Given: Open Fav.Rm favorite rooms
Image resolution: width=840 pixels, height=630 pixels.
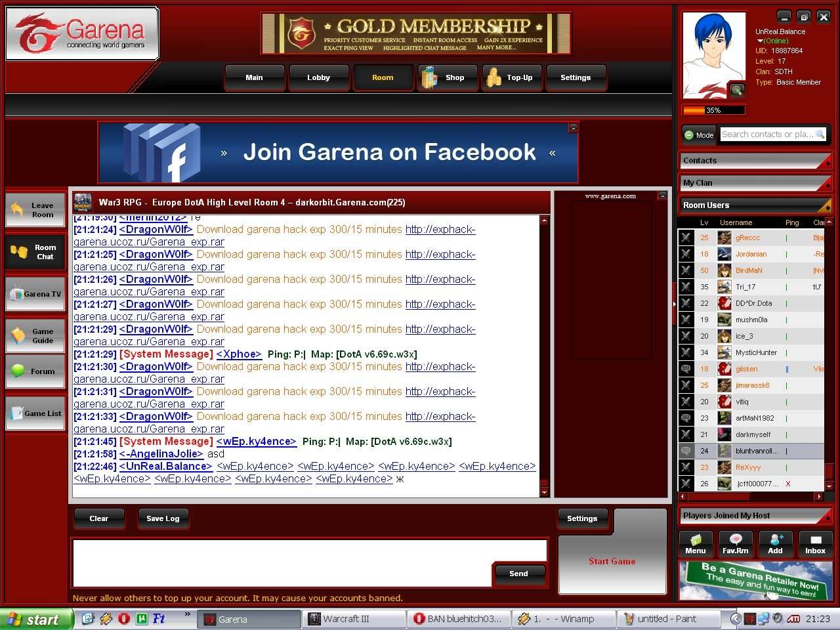Looking at the screenshot, I should pos(735,544).
